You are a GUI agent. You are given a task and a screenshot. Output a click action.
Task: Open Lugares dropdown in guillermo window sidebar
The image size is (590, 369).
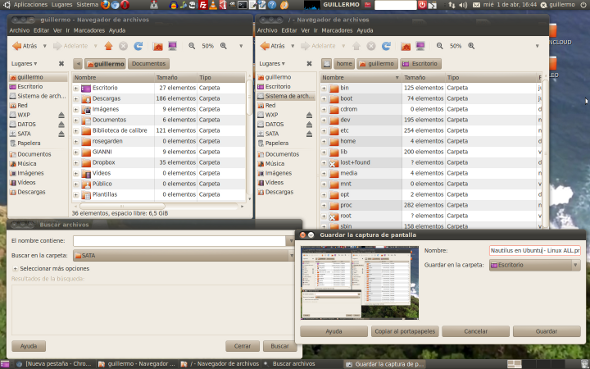pos(24,64)
